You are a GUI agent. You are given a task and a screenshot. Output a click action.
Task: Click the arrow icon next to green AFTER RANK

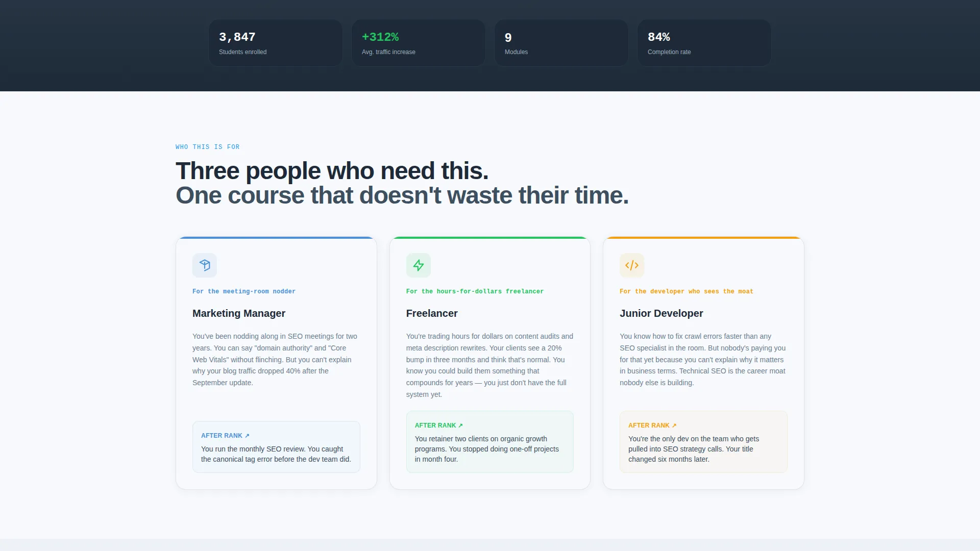tap(460, 425)
